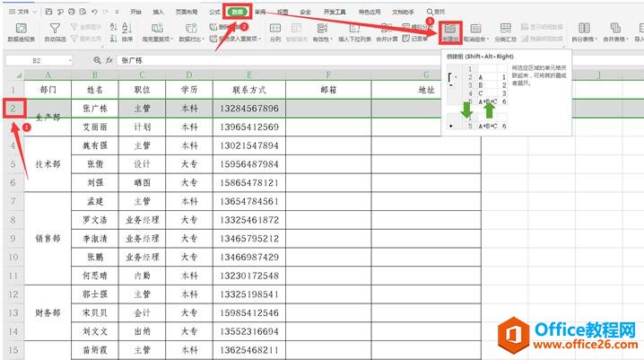
Task: Click the Print icon in quick access toolbar
Action: click(x=72, y=12)
